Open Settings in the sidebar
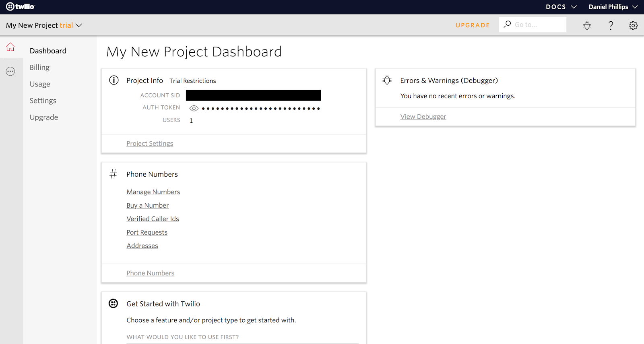 (43, 101)
